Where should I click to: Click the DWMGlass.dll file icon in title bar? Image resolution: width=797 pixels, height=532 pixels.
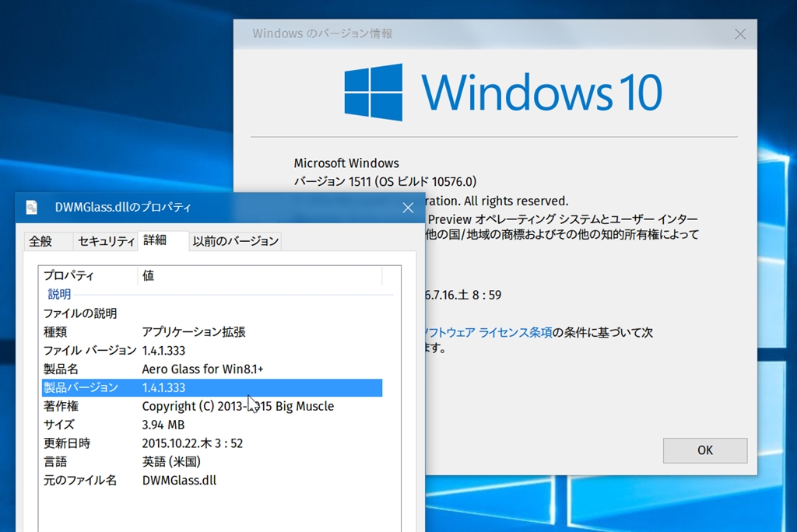pos(31,208)
